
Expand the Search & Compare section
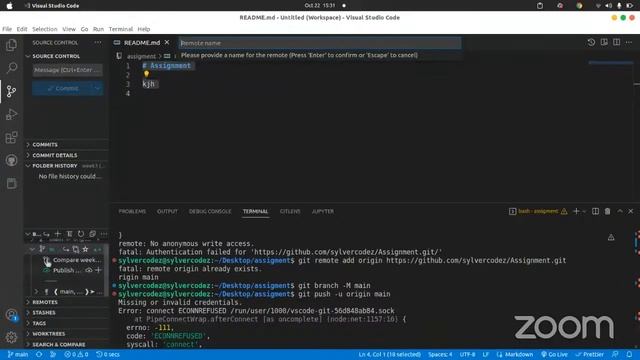click(59, 344)
